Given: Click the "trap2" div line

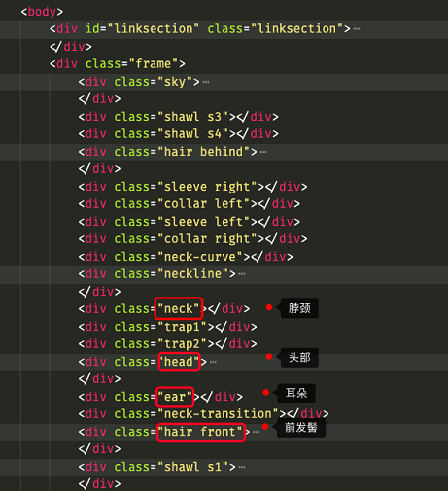Looking at the screenshot, I should (x=168, y=344).
